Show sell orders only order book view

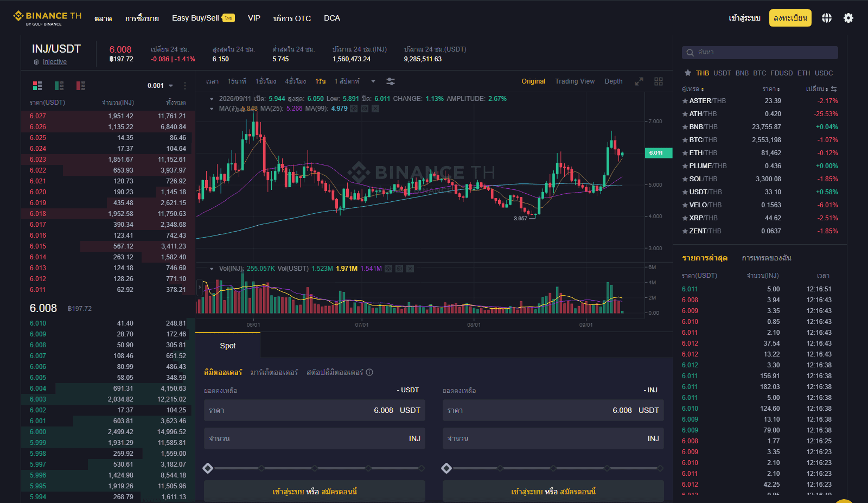point(81,86)
